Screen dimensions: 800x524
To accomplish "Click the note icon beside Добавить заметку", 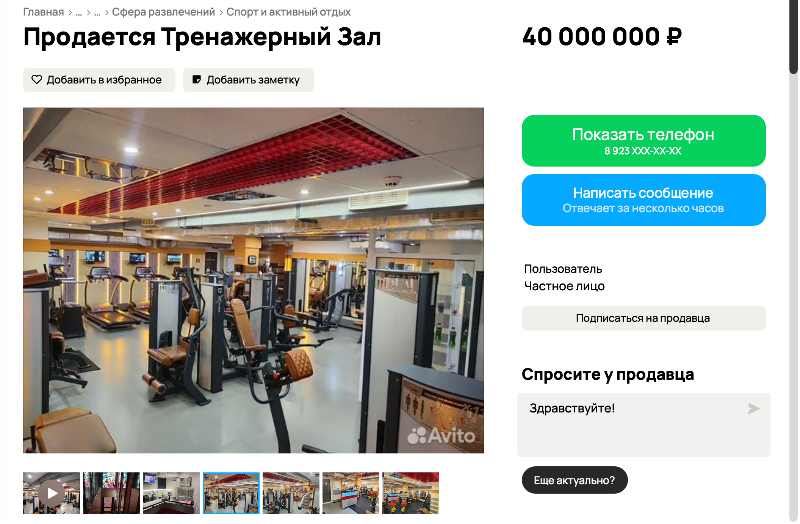I will 196,80.
